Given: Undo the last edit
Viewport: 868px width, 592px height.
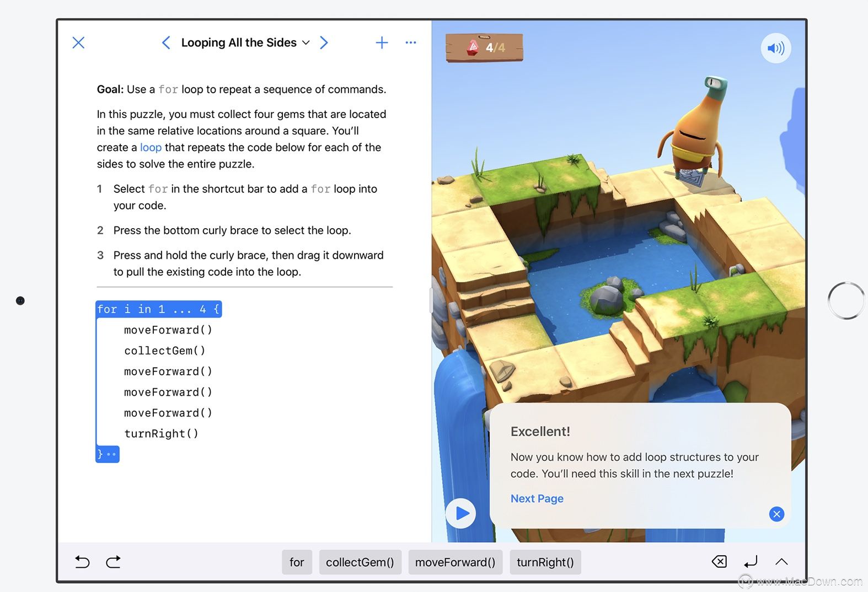Looking at the screenshot, I should [x=82, y=562].
